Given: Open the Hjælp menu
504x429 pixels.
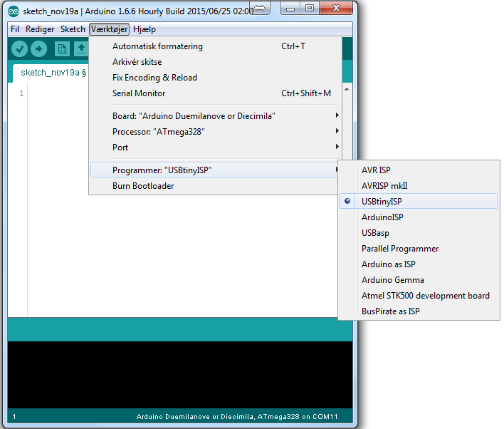Looking at the screenshot, I should 145,29.
